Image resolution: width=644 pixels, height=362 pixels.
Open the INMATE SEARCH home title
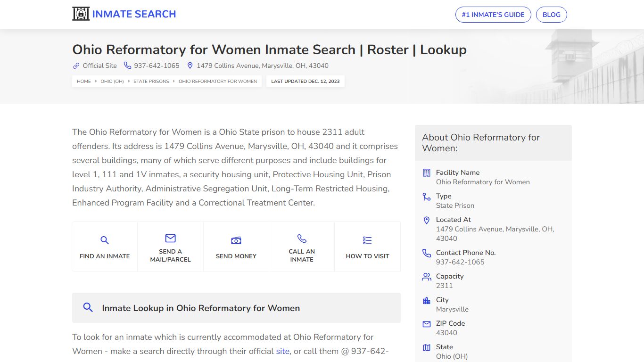134,14
